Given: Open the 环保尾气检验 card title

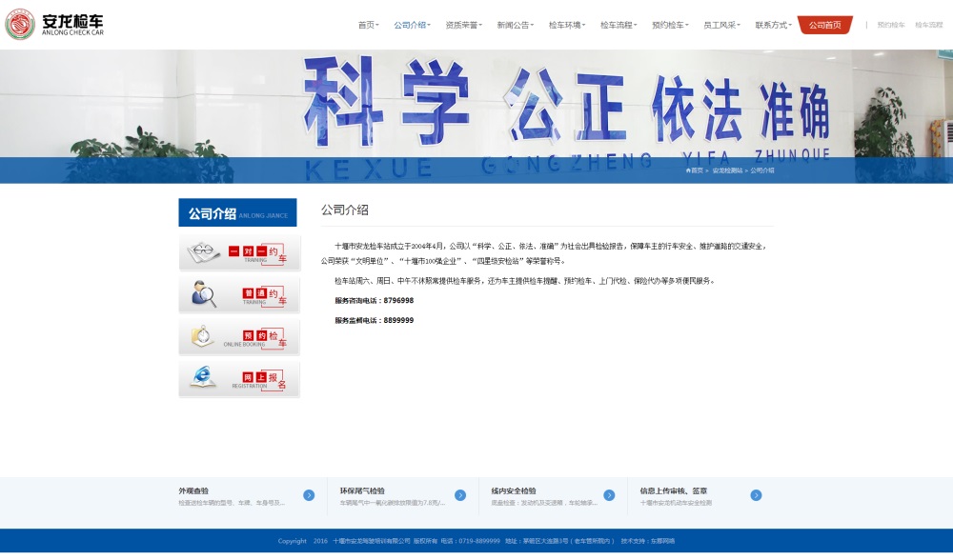Looking at the screenshot, I should tap(362, 490).
